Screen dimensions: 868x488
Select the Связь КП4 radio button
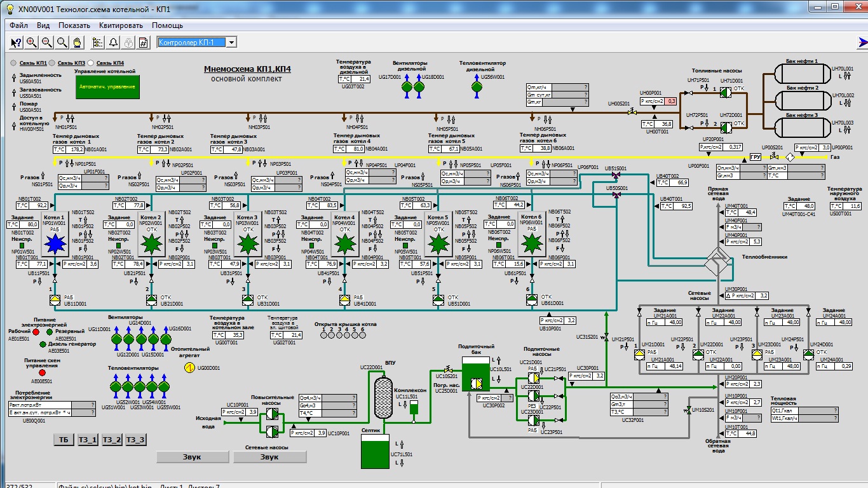click(x=90, y=64)
